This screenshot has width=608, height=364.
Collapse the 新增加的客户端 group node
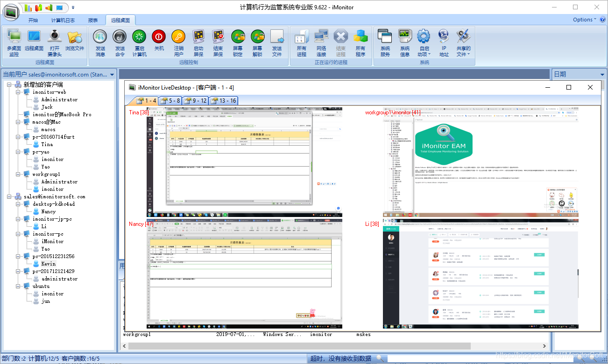pyautogui.click(x=10, y=84)
